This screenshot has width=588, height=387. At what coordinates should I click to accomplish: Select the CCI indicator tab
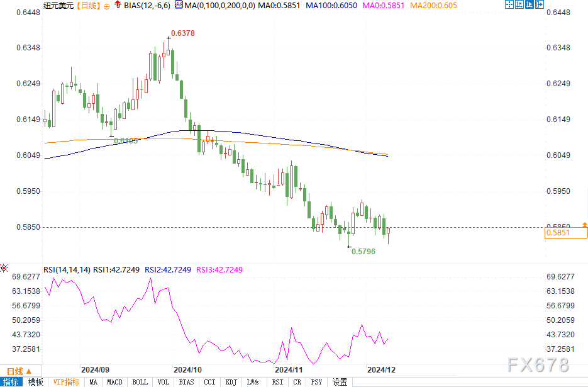coord(209,382)
